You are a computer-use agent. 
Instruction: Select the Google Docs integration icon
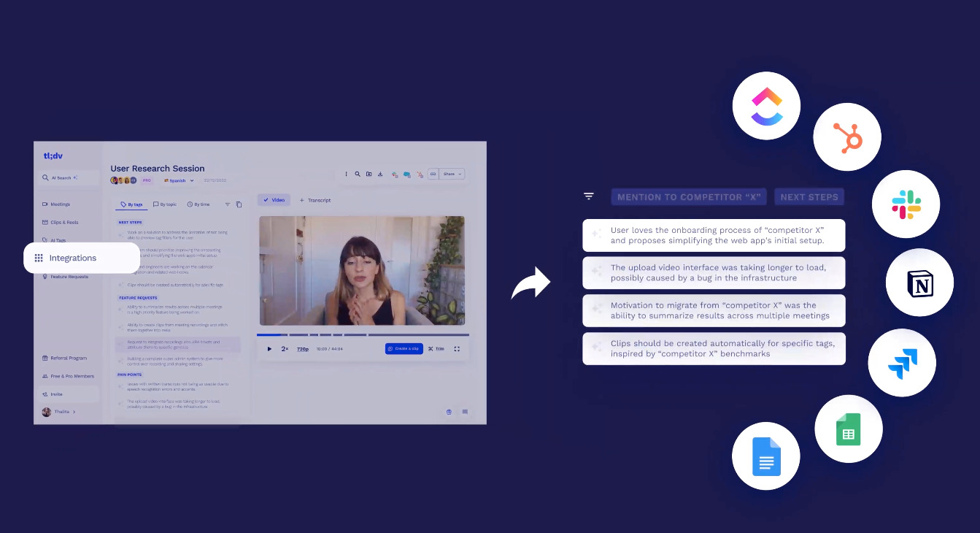765,456
